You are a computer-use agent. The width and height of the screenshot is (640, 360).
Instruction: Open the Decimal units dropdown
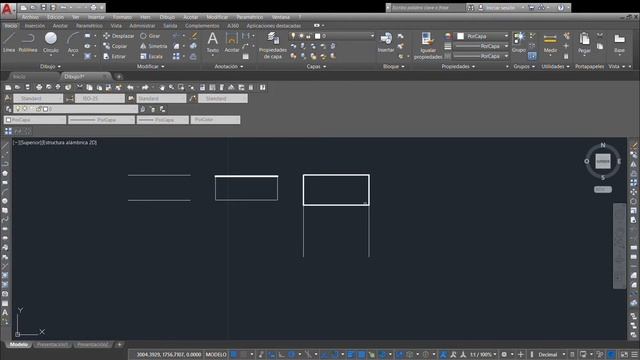tap(551, 354)
